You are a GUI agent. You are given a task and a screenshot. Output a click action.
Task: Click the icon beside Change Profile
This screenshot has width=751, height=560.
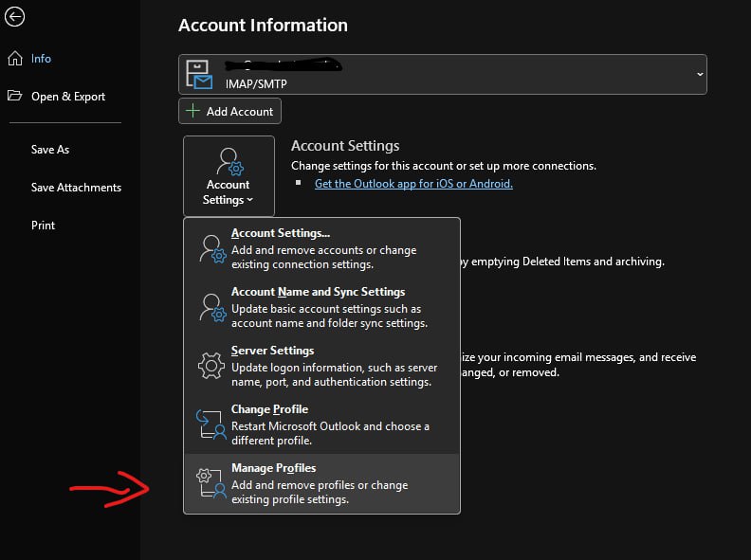point(211,425)
